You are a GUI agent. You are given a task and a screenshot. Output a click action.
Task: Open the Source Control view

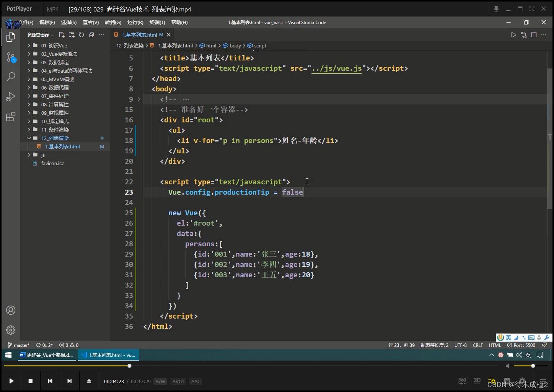11,57
